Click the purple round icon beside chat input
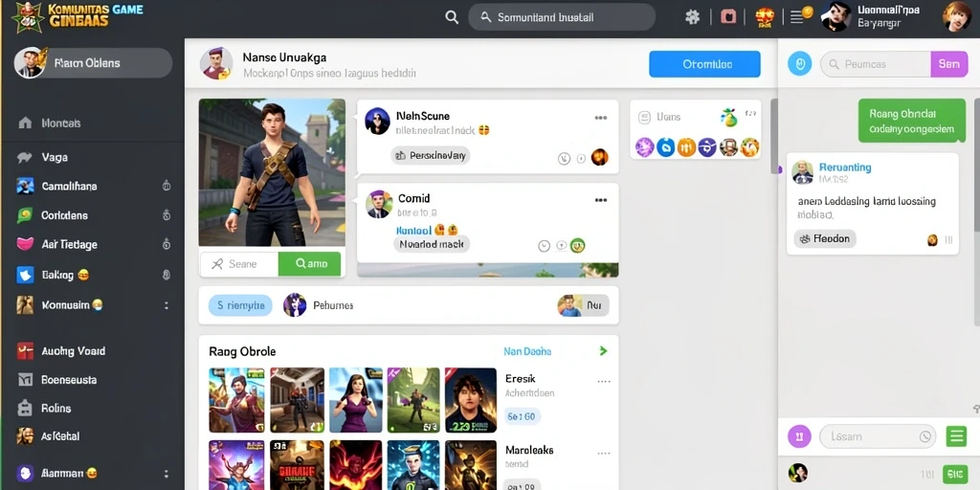Image resolution: width=980 pixels, height=490 pixels. (x=799, y=436)
